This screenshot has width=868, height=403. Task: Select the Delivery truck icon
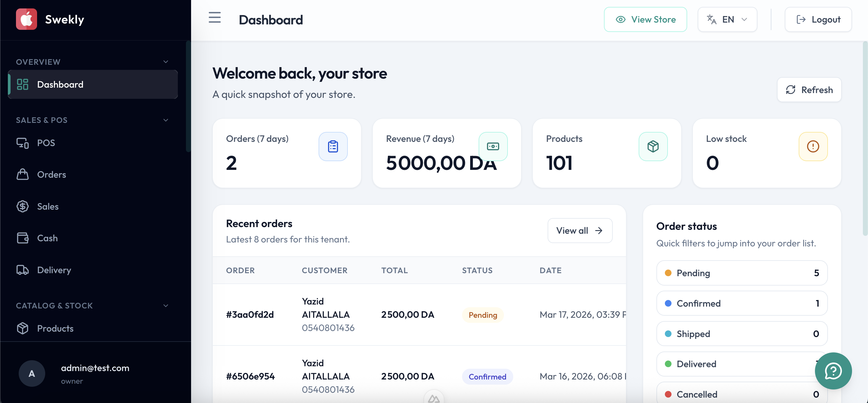(22, 270)
